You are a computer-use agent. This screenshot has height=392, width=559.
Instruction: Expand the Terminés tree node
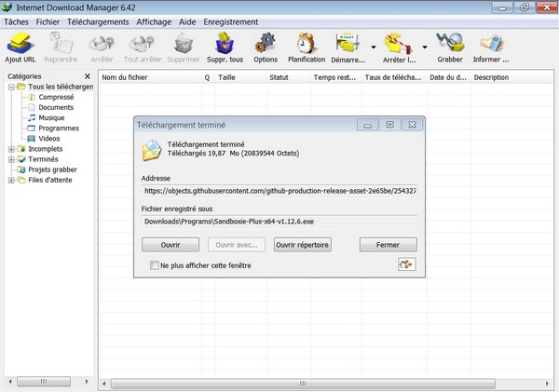pyautogui.click(x=11, y=159)
